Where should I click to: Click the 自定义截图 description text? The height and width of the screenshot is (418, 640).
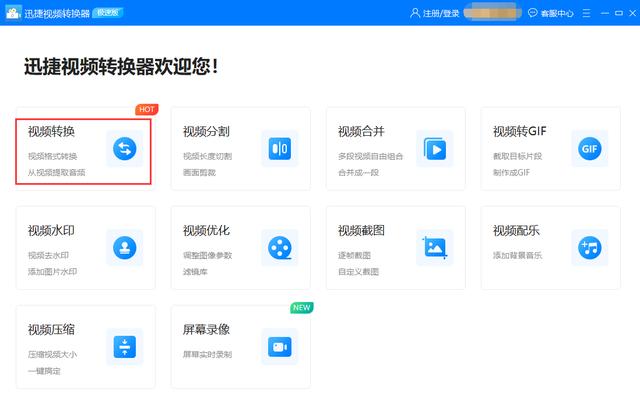(x=358, y=272)
